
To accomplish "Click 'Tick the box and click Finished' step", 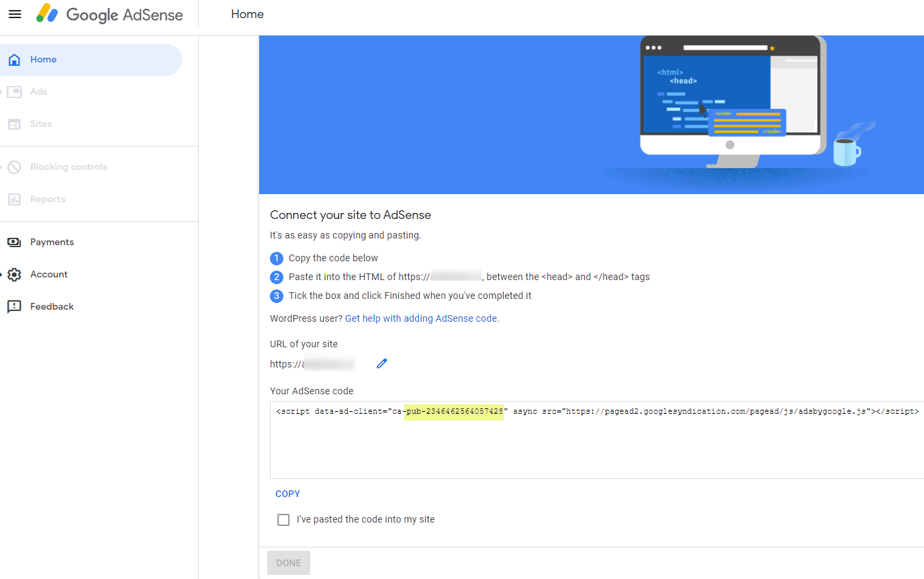I will 410,296.
